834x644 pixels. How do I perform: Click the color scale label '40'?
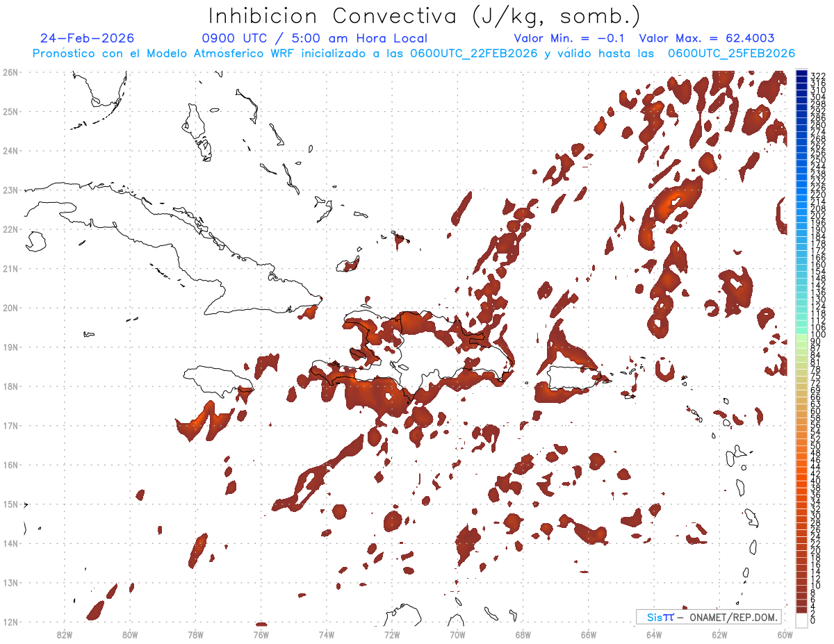coord(816,481)
